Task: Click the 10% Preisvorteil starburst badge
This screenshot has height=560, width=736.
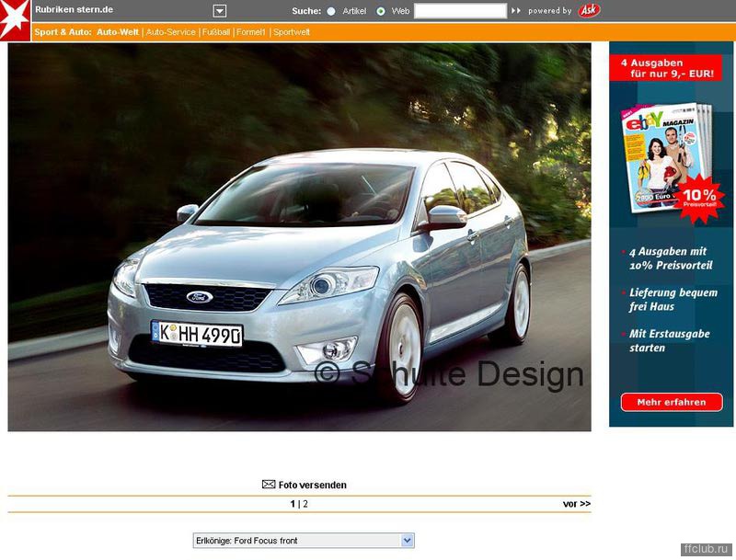Action: [x=699, y=198]
